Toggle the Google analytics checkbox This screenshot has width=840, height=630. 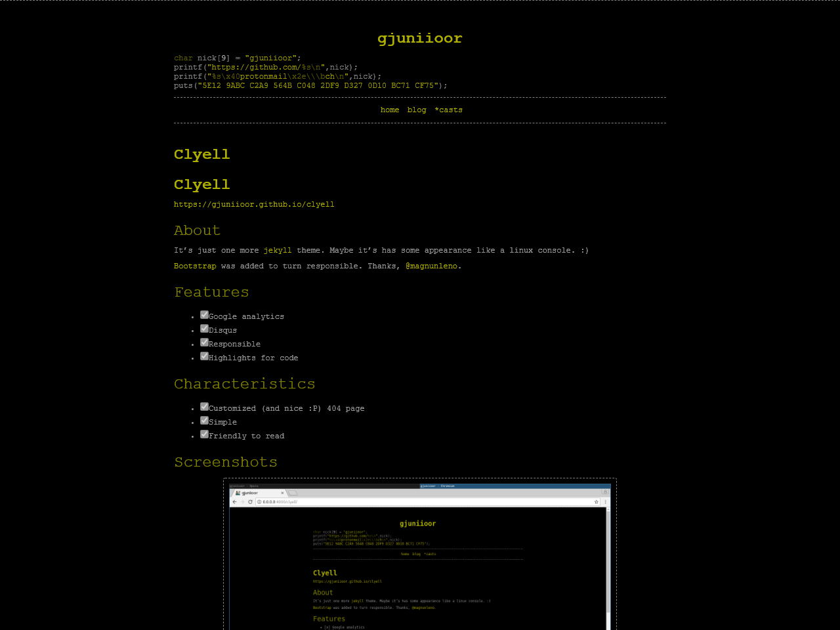[204, 315]
